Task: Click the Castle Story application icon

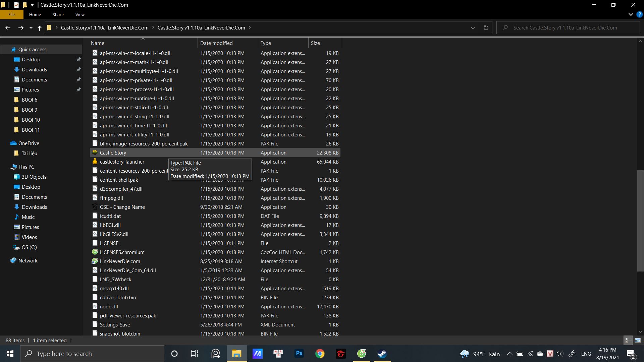Action: [x=95, y=153]
